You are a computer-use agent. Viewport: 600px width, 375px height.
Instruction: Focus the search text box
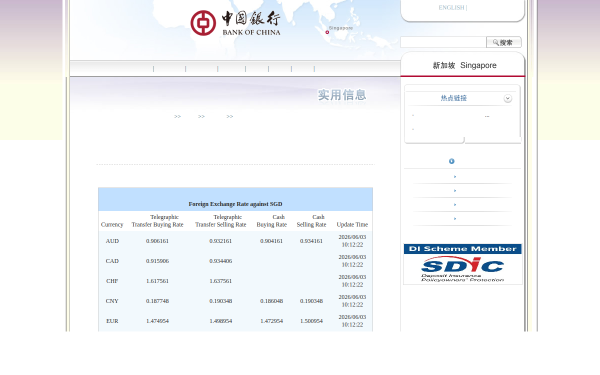(443, 42)
